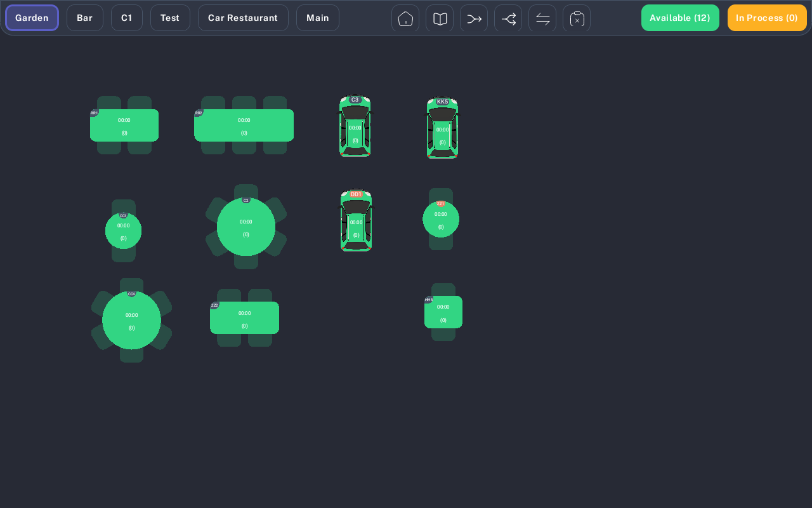Switch to the Garden tab
The height and width of the screenshot is (508, 812).
pos(32,18)
